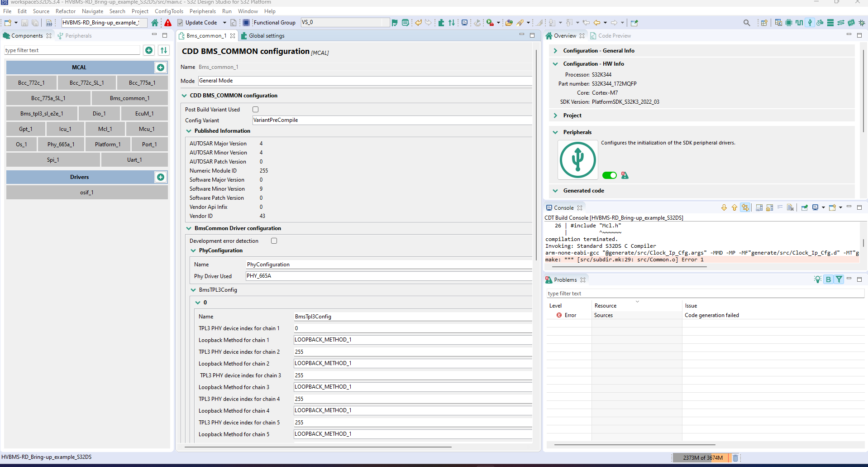Enable the Post Build Variant Used checkbox
Screen dimensions: 868x467
point(256,110)
